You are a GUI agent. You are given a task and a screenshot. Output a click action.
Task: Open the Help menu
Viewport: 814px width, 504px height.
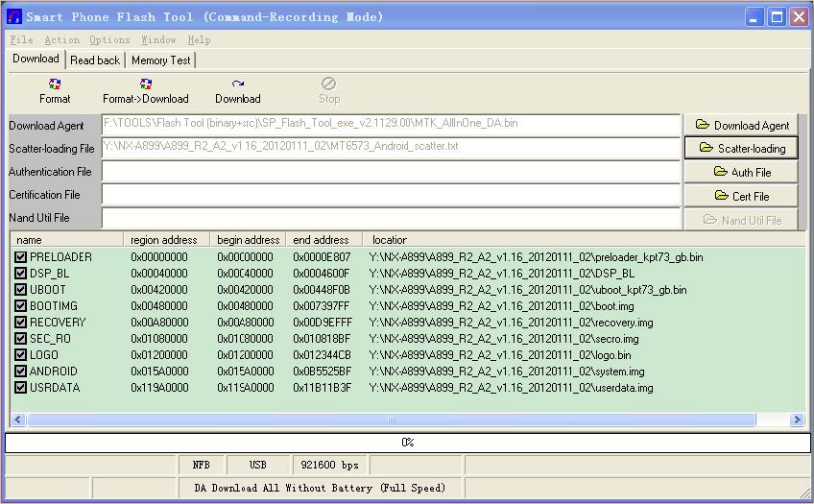pyautogui.click(x=199, y=40)
